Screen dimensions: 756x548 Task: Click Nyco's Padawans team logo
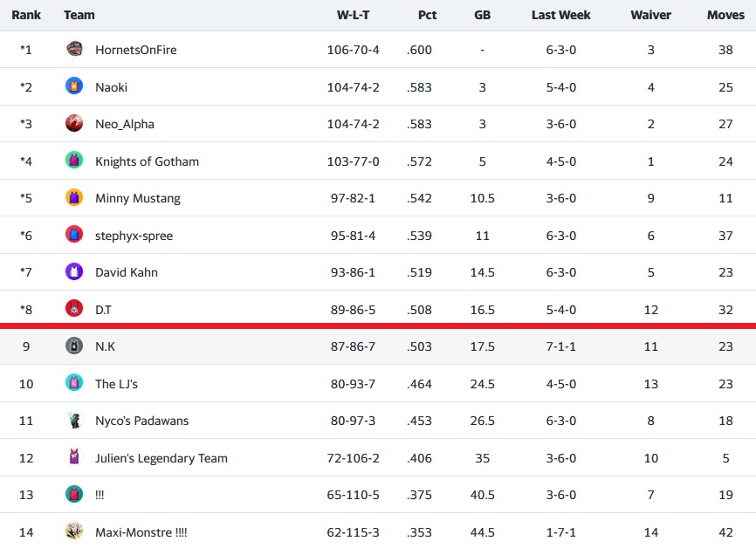74,421
